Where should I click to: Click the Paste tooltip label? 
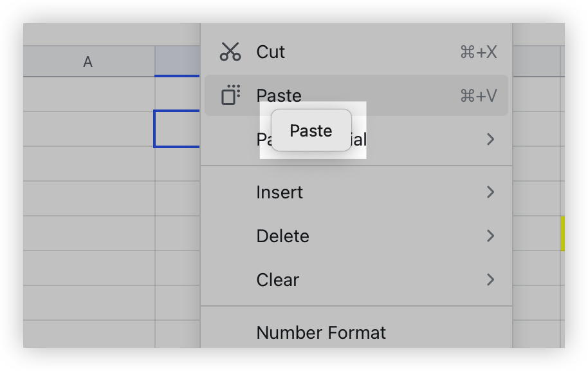pyautogui.click(x=311, y=130)
